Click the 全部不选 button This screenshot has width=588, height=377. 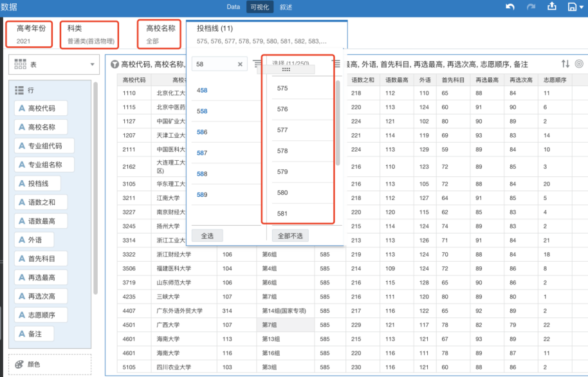coord(290,235)
